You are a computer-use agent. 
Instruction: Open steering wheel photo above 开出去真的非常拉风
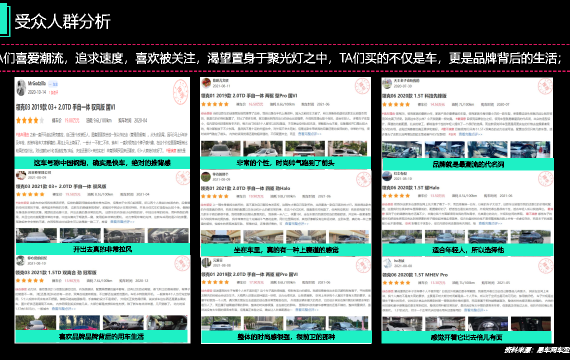[124, 236]
